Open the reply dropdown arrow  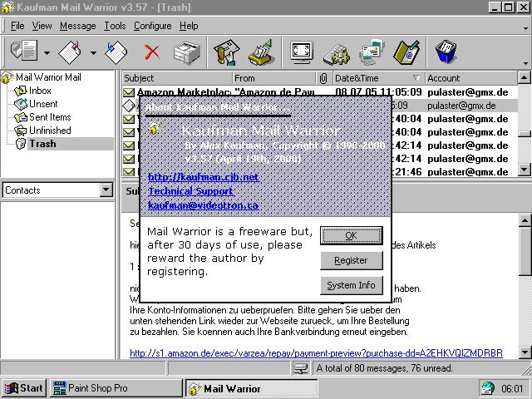pos(93,53)
